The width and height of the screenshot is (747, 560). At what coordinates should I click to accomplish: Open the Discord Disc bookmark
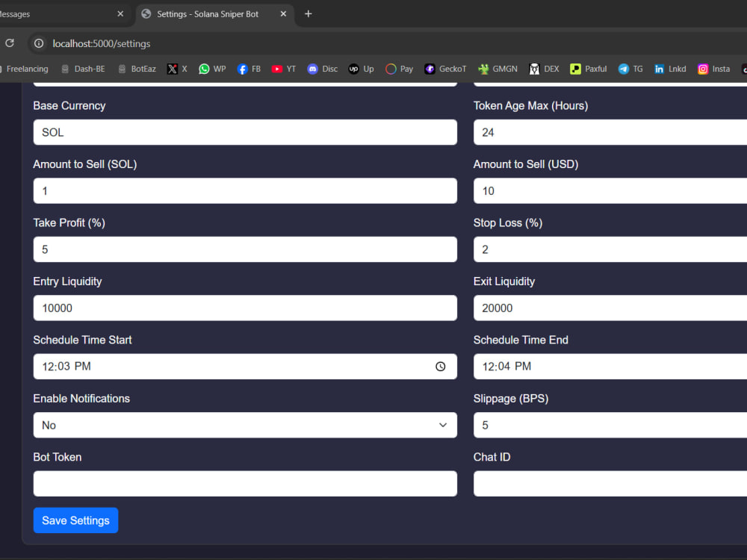323,69
